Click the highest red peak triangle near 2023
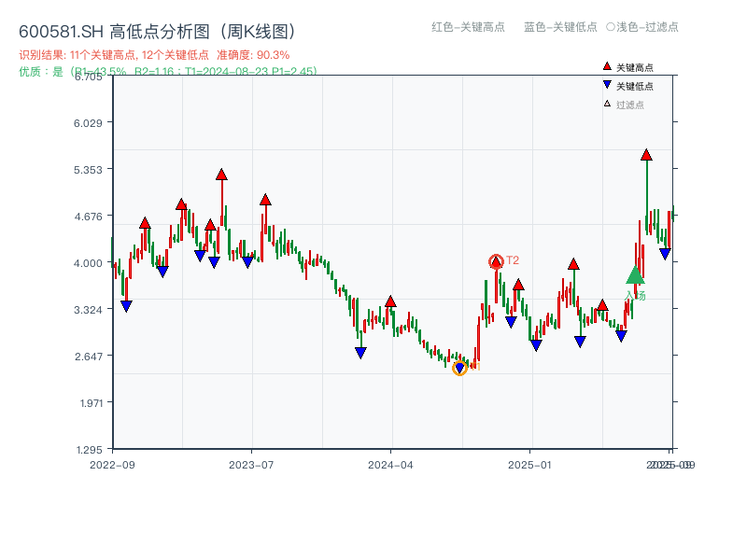The height and width of the screenshot is (560, 747). (222, 172)
